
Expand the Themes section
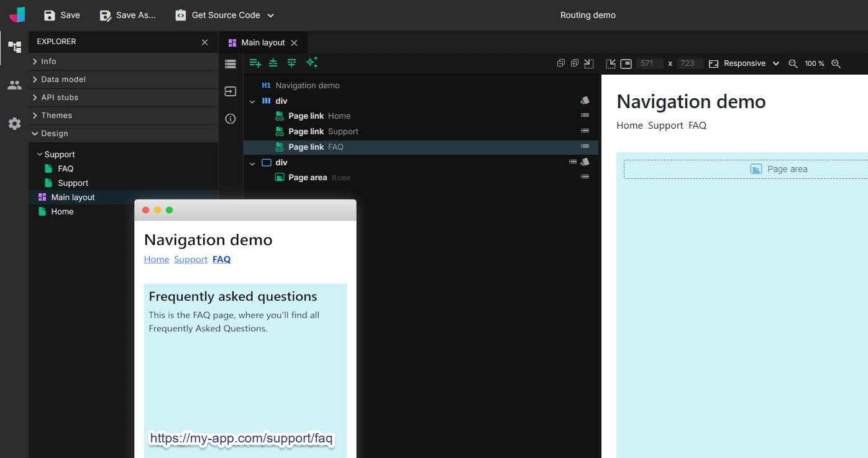click(57, 116)
